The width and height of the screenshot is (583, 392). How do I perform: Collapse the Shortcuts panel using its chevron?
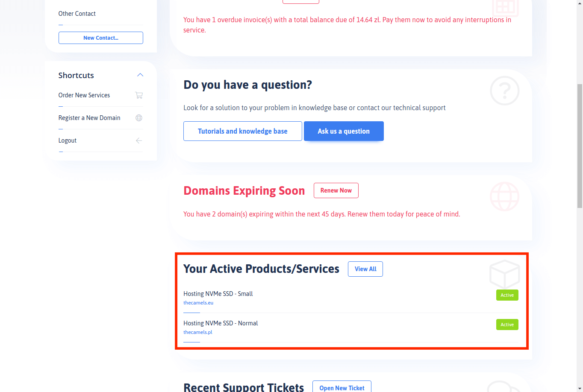point(140,75)
